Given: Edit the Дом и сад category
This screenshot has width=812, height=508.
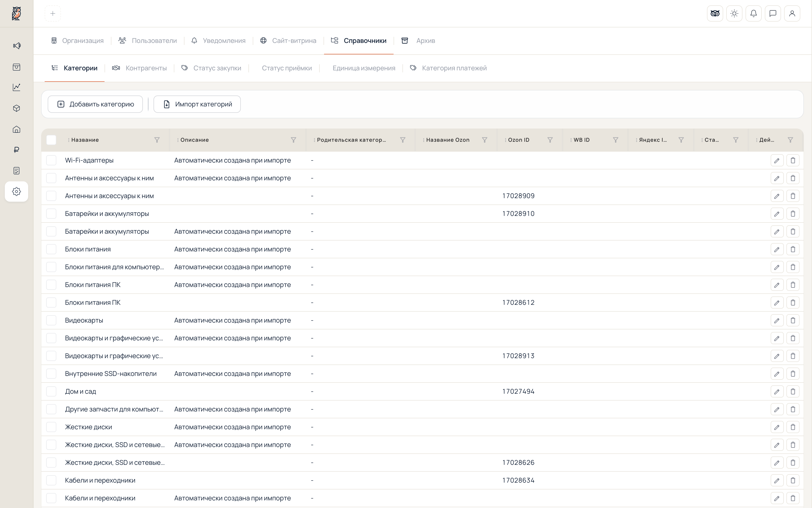Looking at the screenshot, I should pos(777,391).
